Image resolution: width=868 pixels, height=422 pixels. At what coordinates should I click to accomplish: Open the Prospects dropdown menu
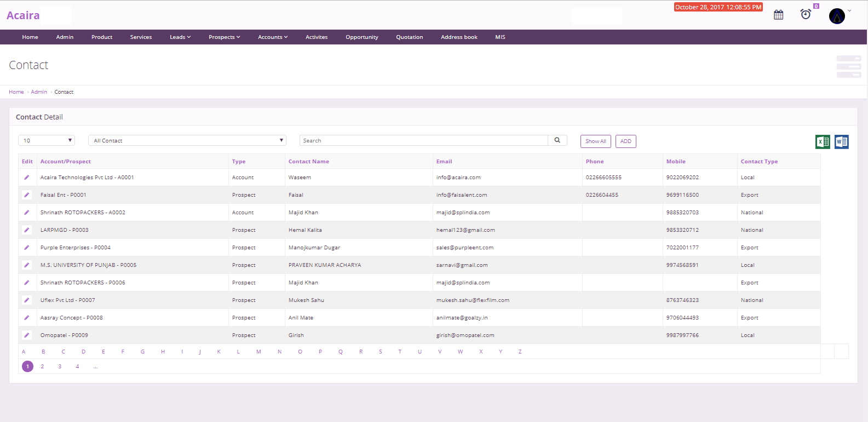click(x=224, y=37)
